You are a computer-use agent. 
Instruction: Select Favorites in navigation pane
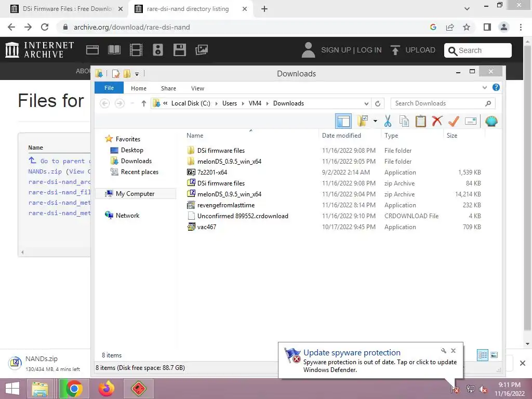(x=128, y=139)
